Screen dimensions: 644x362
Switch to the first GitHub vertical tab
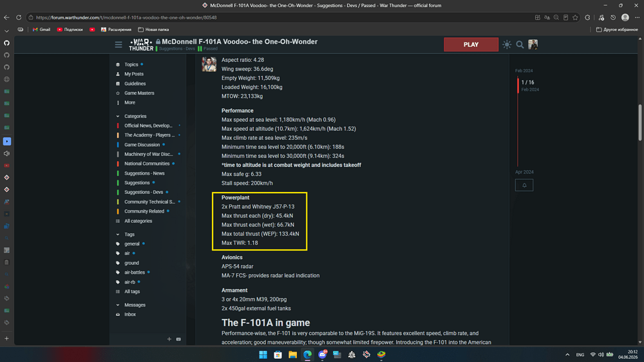click(x=6, y=43)
